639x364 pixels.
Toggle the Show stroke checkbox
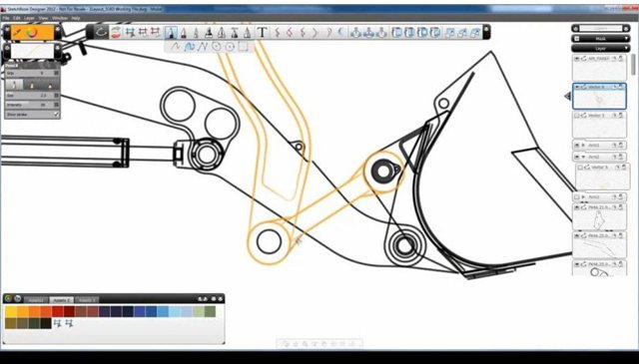(x=57, y=115)
